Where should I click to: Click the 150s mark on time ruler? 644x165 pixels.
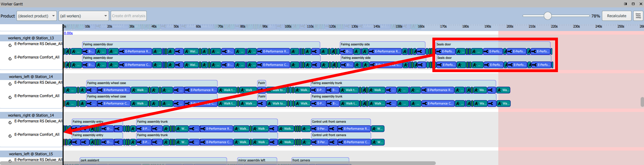tap(399, 26)
